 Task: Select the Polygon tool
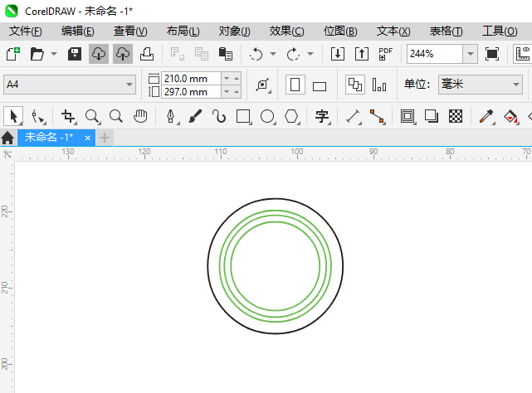pos(291,117)
